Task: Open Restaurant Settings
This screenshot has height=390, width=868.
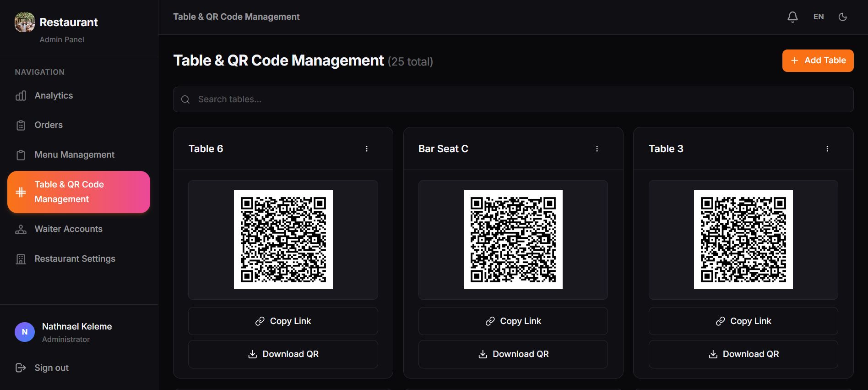Action: [79, 259]
